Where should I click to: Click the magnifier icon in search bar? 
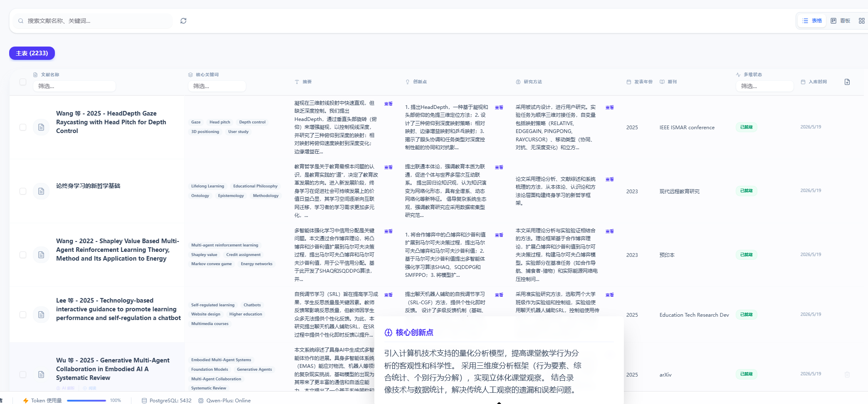tap(21, 21)
